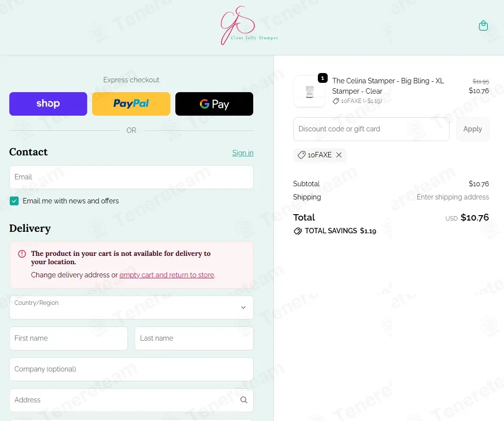
Task: Open the Sign in link
Action: (242, 153)
